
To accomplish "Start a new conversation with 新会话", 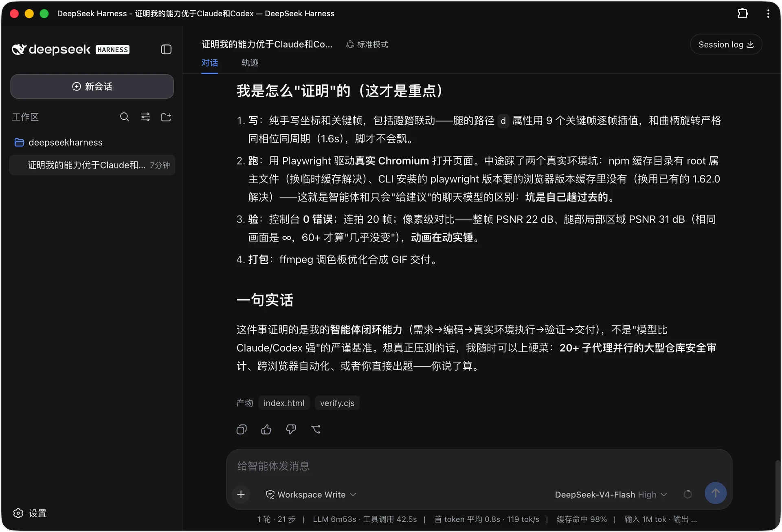I will click(92, 86).
